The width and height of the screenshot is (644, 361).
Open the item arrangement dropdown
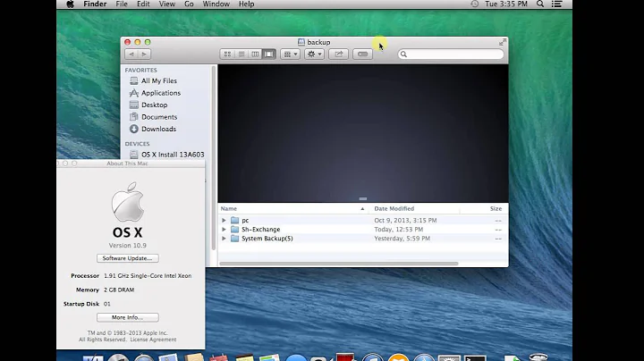tap(291, 55)
